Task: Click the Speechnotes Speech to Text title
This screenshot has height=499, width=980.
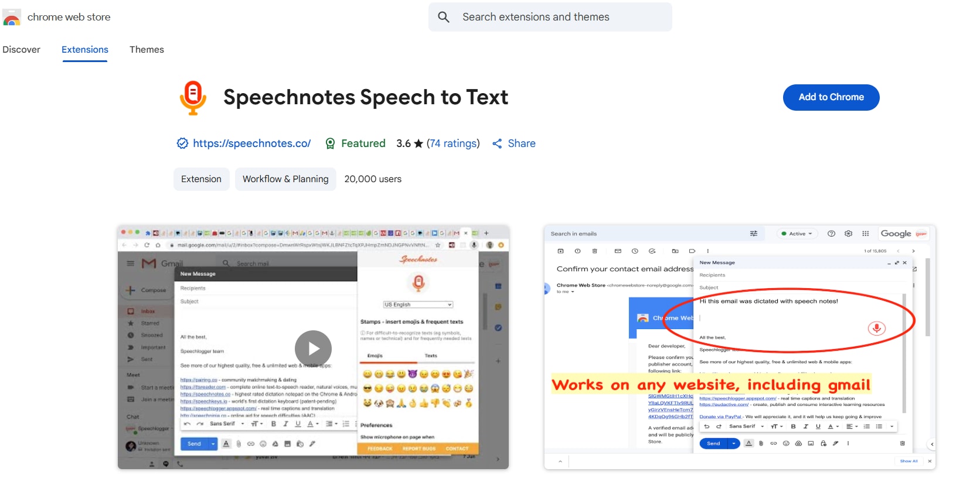Action: click(x=366, y=97)
